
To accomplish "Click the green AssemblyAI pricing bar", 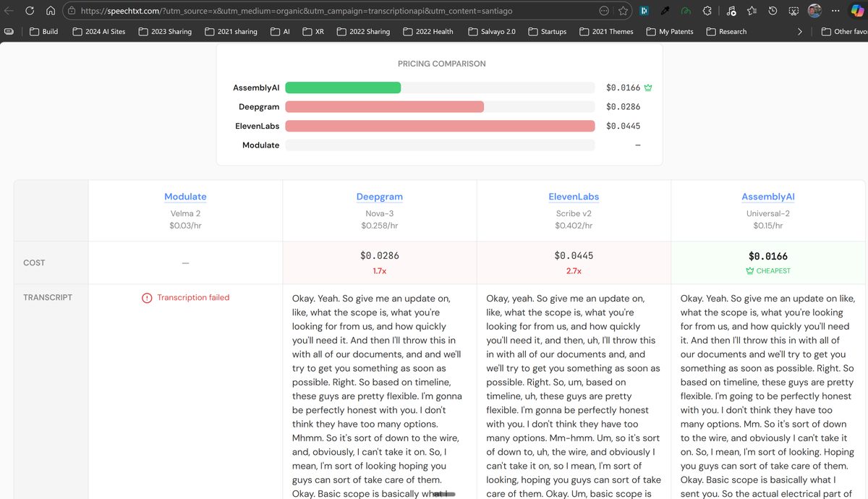I will 343,88.
